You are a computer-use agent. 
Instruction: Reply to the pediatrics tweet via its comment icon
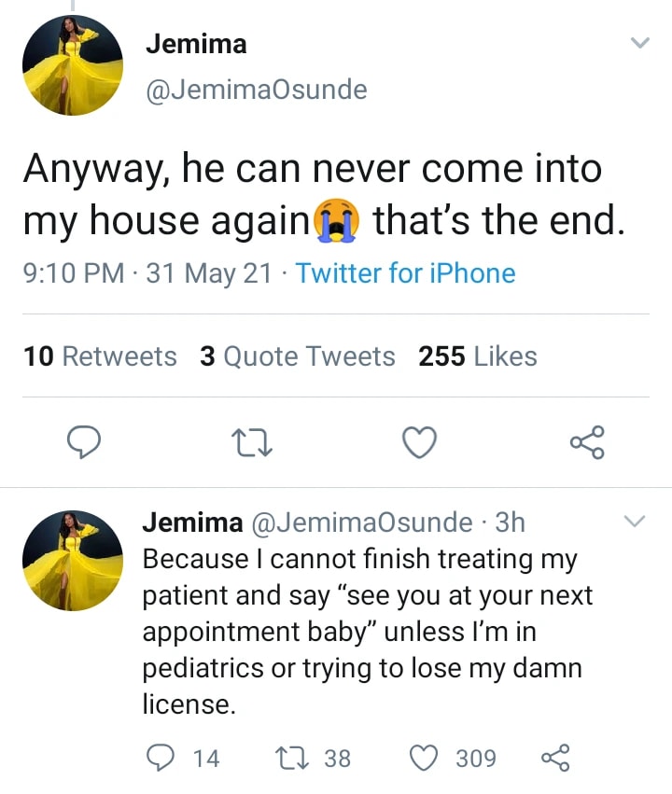click(x=161, y=758)
